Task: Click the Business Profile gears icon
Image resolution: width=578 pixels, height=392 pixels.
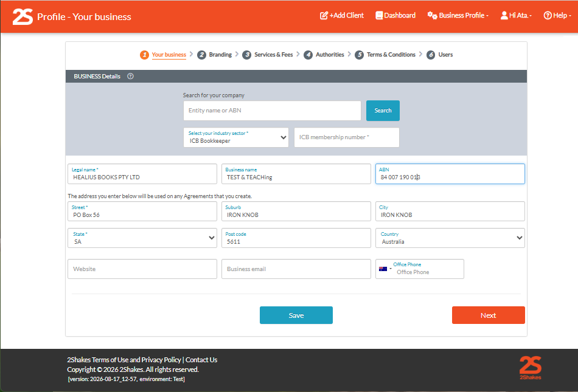Action: coord(432,15)
